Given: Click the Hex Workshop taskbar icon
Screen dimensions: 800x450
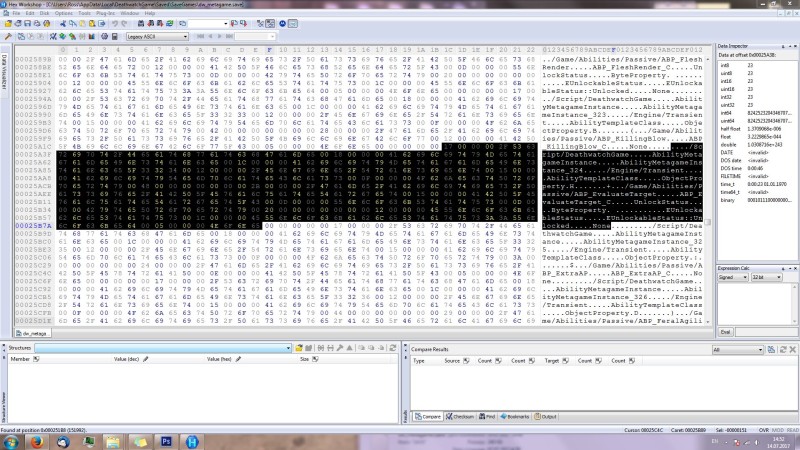Looking at the screenshot, I should click(192, 442).
